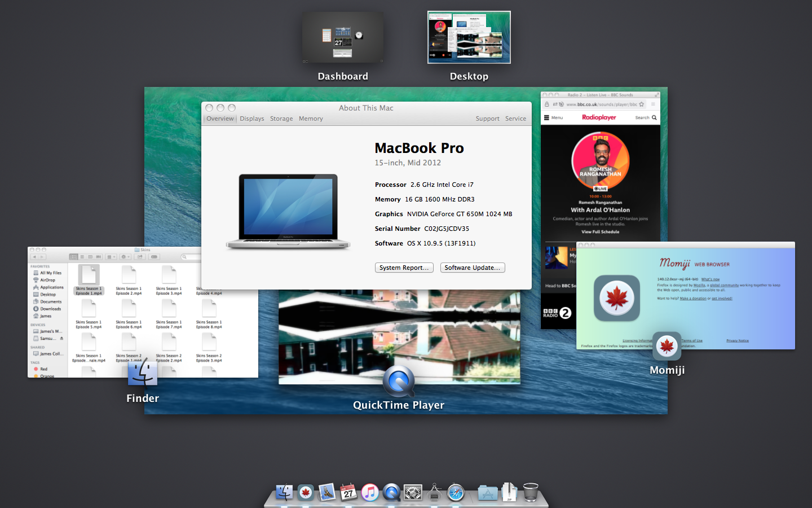The width and height of the screenshot is (812, 508).
Task: Select the large Finder app badge icon
Action: [x=143, y=372]
